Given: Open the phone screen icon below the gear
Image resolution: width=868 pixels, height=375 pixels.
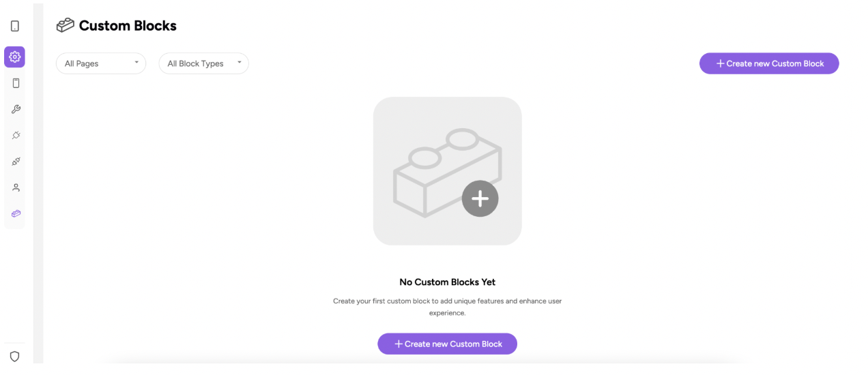Looking at the screenshot, I should (16, 83).
